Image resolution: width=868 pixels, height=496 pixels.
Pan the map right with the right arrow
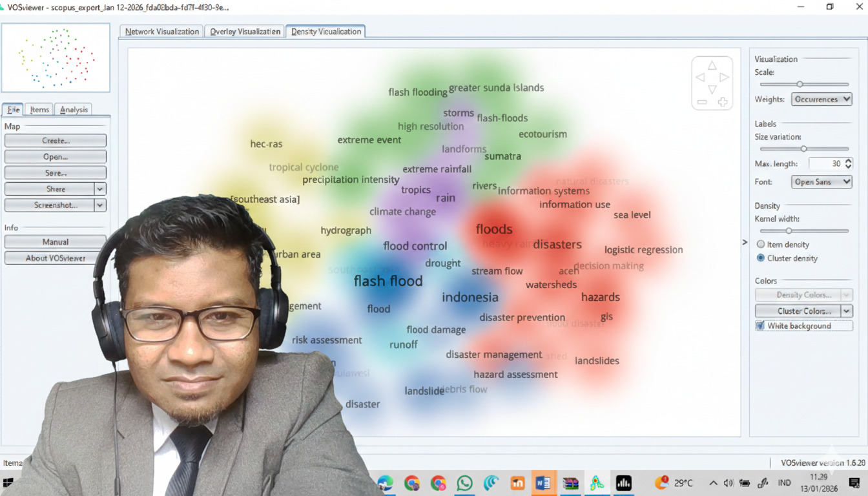click(x=724, y=77)
